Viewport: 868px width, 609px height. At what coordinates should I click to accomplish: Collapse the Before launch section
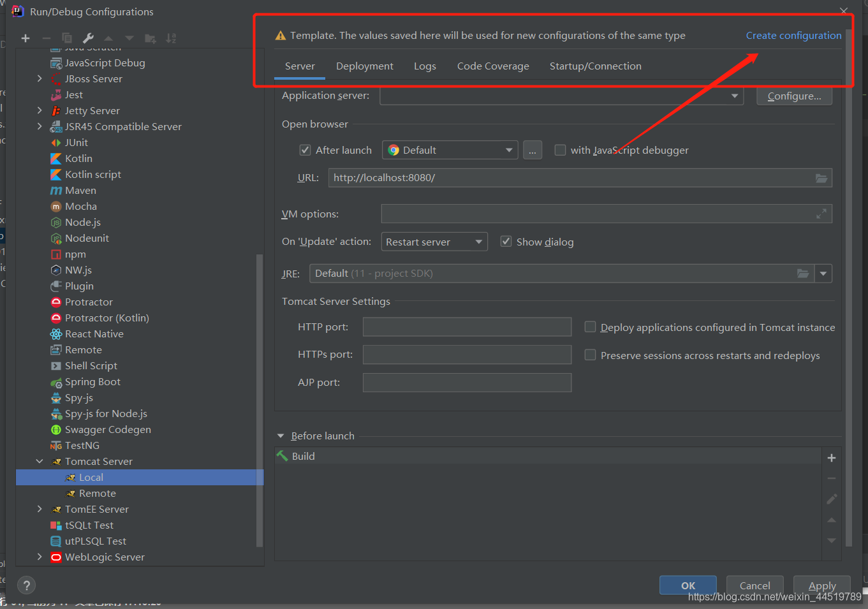[x=281, y=436]
